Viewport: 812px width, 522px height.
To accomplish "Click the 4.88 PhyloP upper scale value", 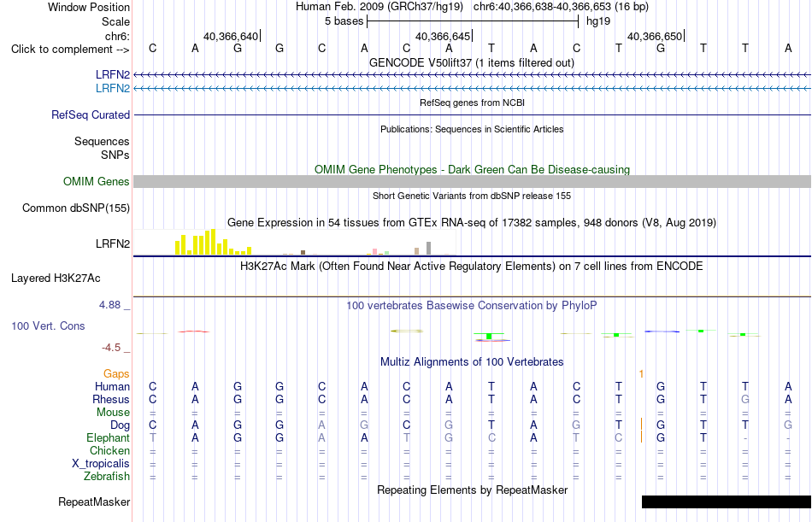I will point(109,305).
